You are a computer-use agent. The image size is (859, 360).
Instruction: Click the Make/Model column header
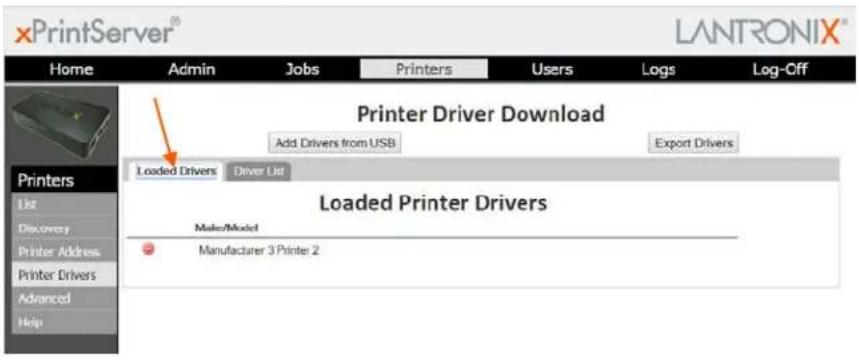226,227
